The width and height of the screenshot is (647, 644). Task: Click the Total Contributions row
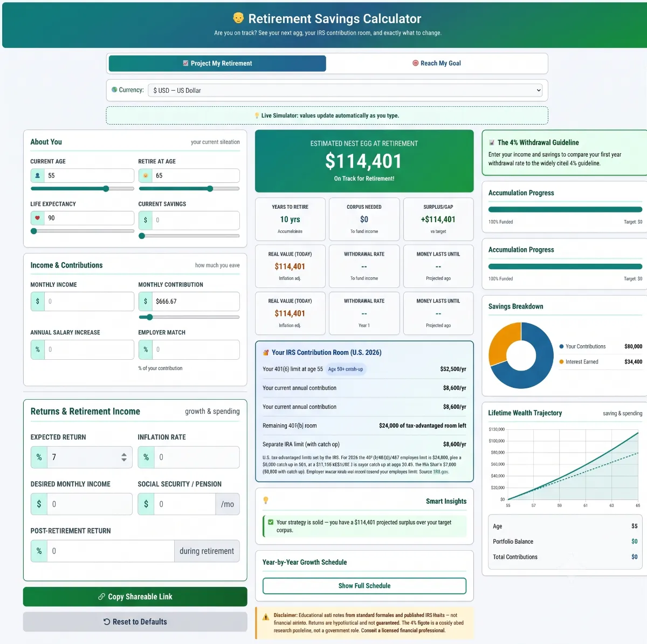point(565,557)
